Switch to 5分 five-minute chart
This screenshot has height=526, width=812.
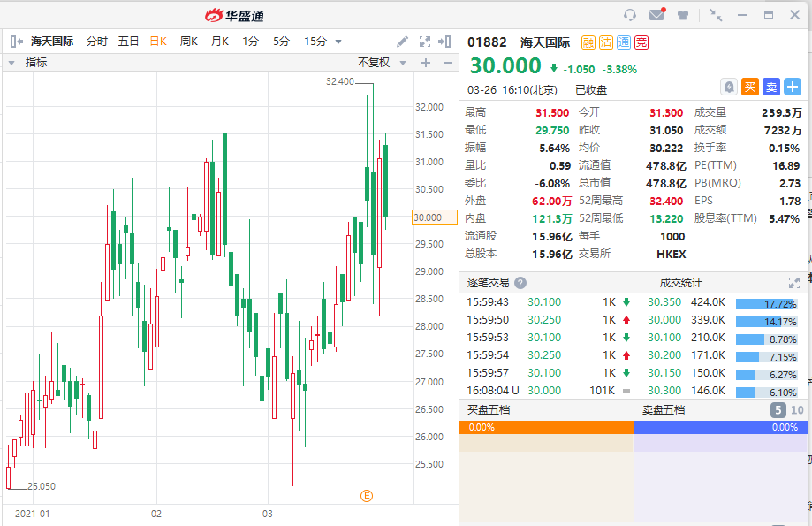(281, 42)
